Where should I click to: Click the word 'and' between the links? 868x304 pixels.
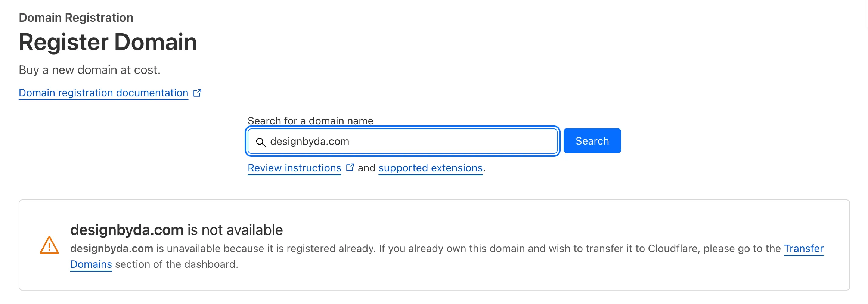point(366,168)
